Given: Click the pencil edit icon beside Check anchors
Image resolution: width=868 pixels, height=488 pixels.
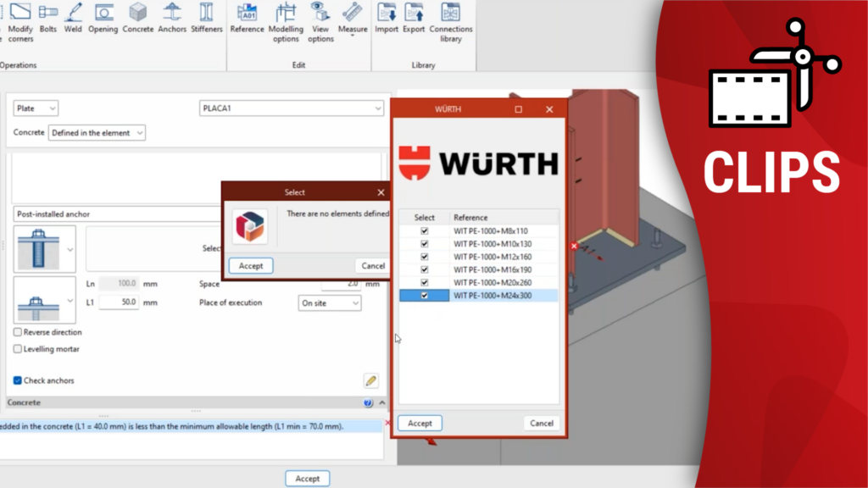Looking at the screenshot, I should point(370,380).
